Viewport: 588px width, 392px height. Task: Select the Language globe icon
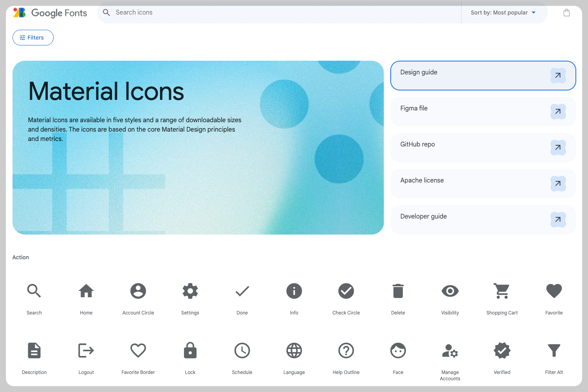tap(294, 350)
